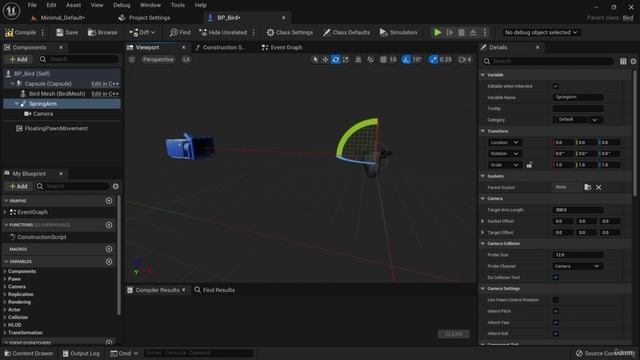Switch to the Project Settings tab

tap(144, 18)
